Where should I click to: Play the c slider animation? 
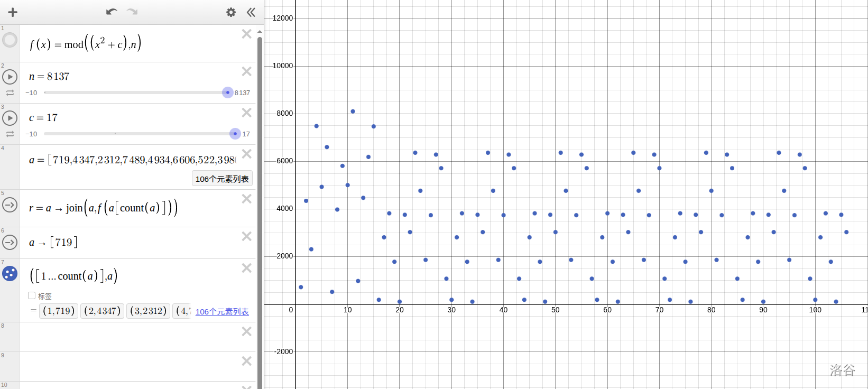(x=10, y=118)
